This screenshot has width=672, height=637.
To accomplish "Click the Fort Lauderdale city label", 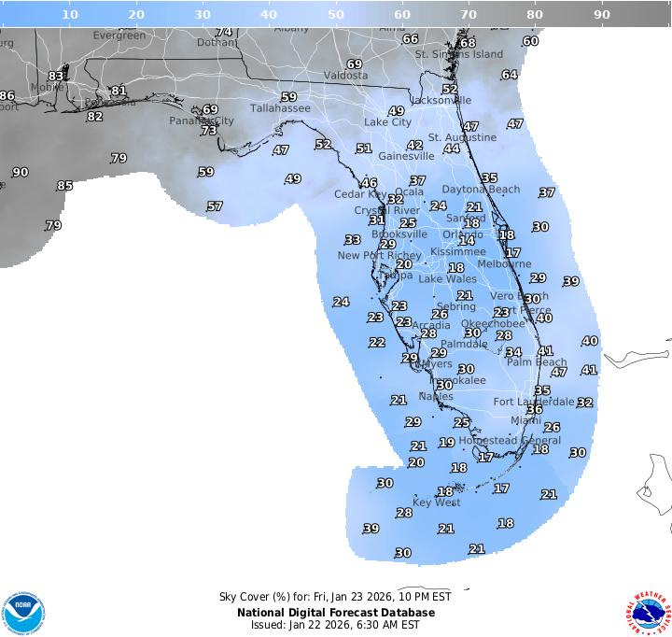I will pyautogui.click(x=534, y=402).
